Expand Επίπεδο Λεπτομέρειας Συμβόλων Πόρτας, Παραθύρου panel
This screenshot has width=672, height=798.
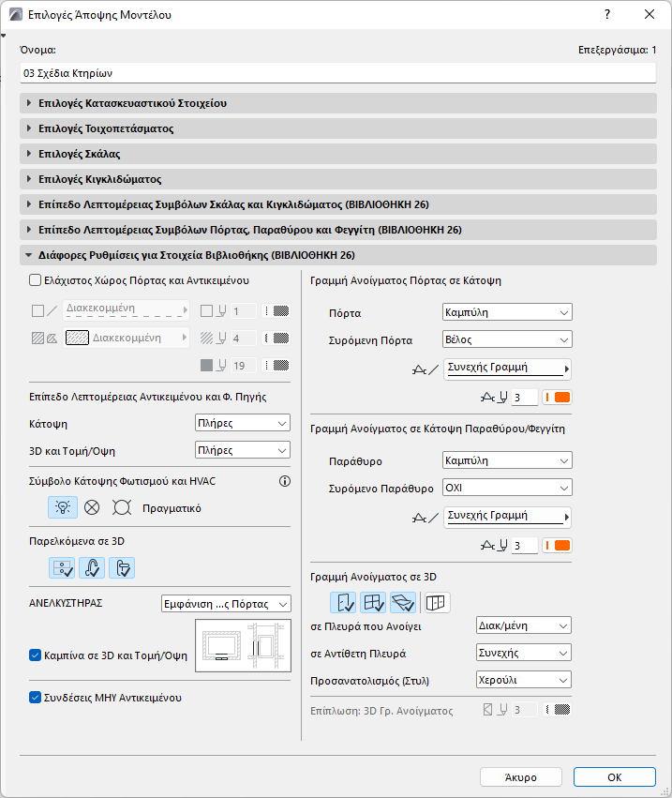click(338, 230)
